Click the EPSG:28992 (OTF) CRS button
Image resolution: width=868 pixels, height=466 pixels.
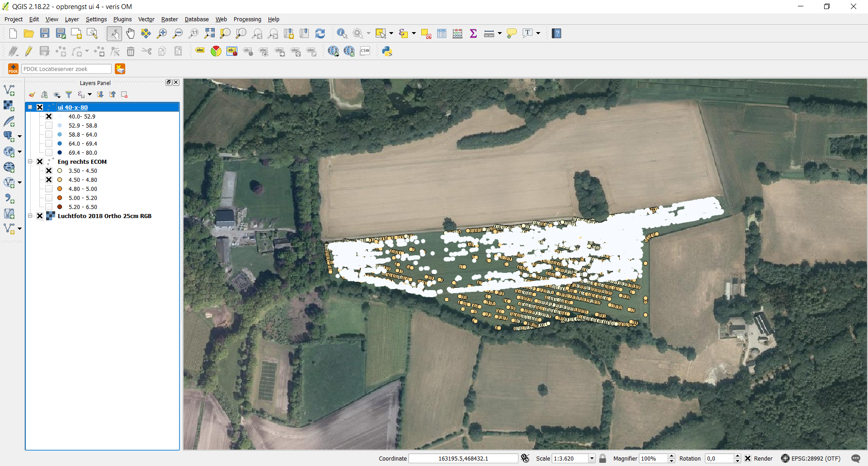811,458
